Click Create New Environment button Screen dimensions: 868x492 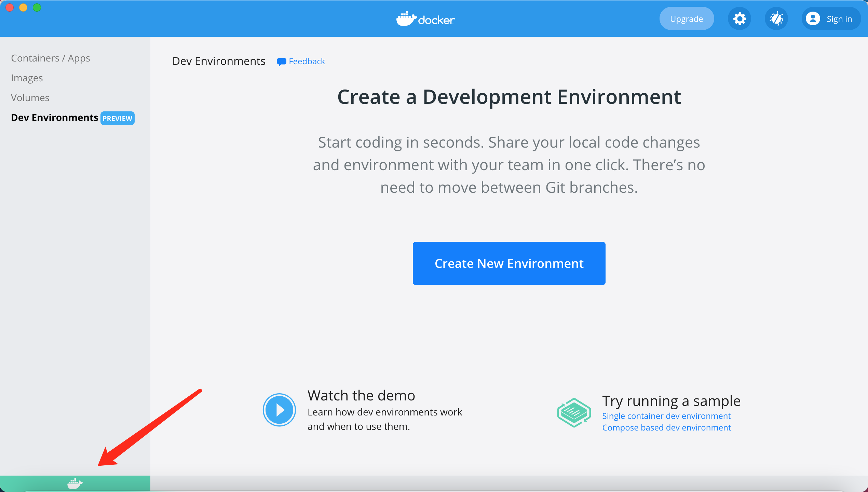pos(509,263)
